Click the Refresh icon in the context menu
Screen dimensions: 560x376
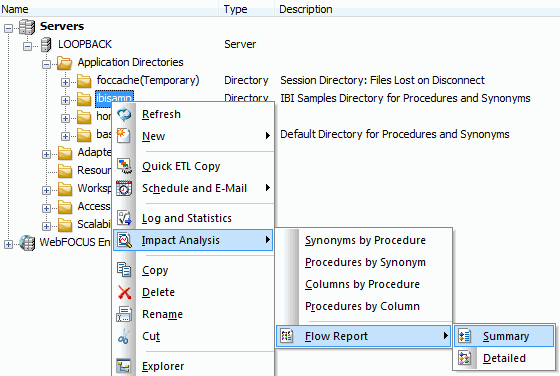coord(124,114)
